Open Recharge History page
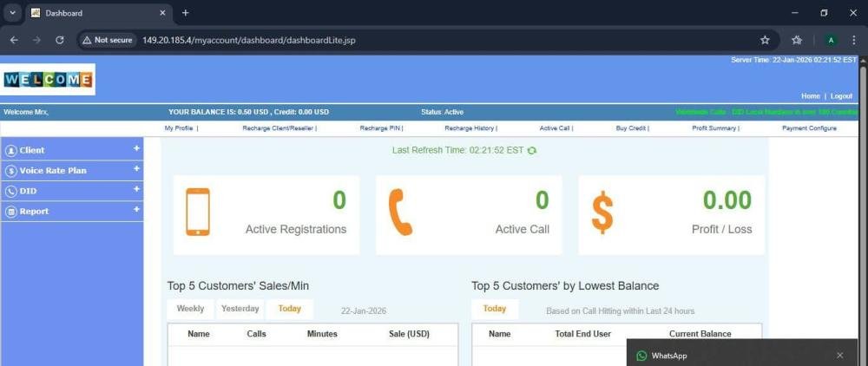The image size is (868, 366). (x=470, y=128)
